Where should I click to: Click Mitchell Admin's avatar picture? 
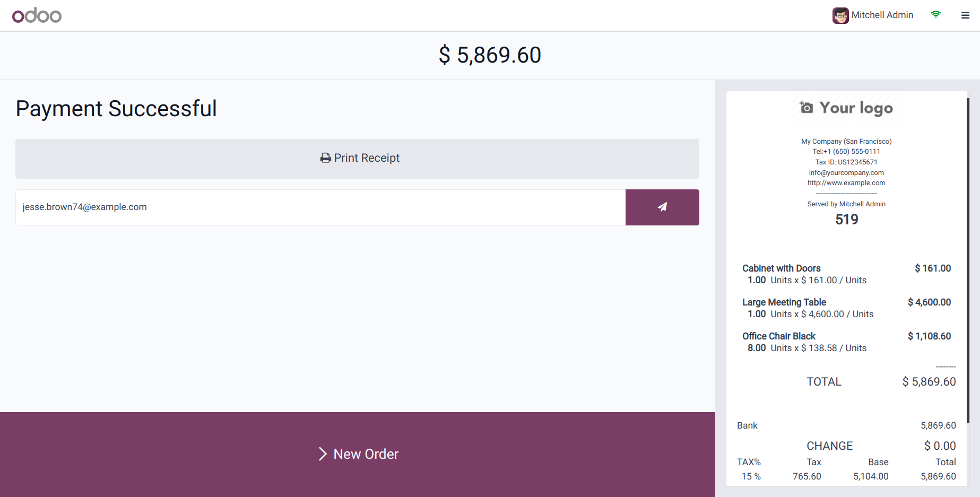840,15
